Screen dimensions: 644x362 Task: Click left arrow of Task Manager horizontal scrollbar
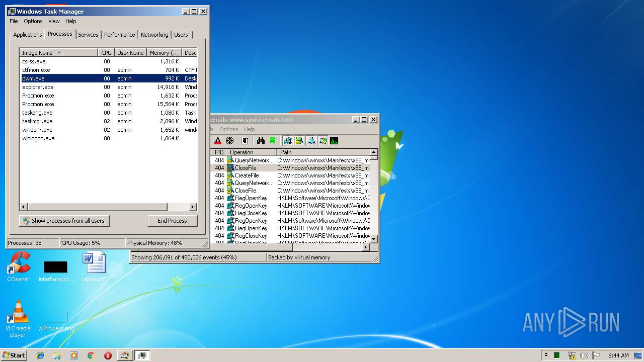point(24,207)
